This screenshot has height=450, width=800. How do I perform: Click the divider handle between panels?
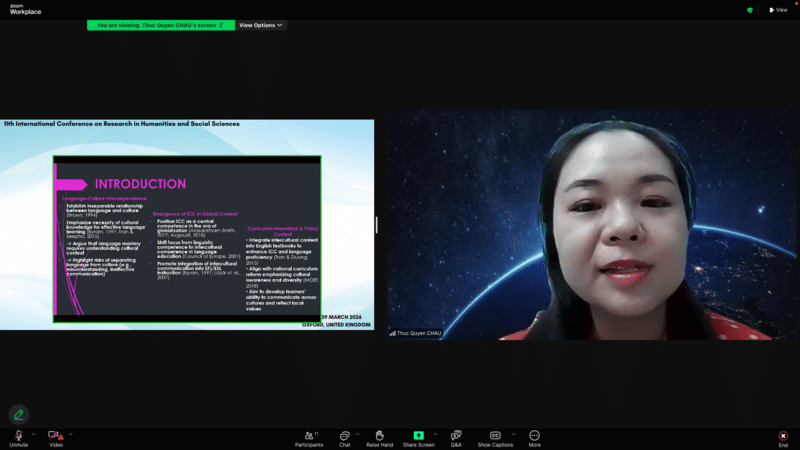[x=377, y=224]
